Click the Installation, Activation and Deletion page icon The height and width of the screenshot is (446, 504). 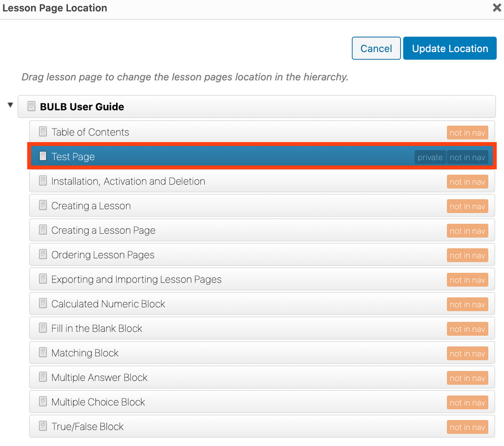click(x=43, y=181)
